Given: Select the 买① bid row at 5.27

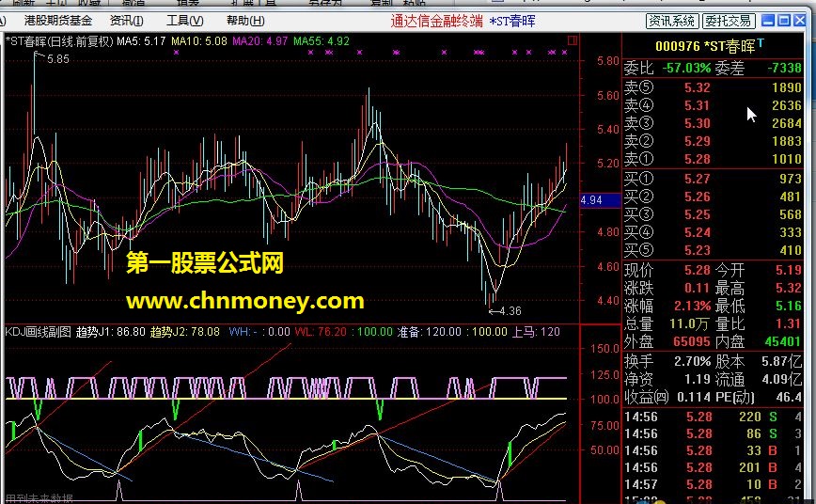Looking at the screenshot, I should pyautogui.click(x=713, y=179).
